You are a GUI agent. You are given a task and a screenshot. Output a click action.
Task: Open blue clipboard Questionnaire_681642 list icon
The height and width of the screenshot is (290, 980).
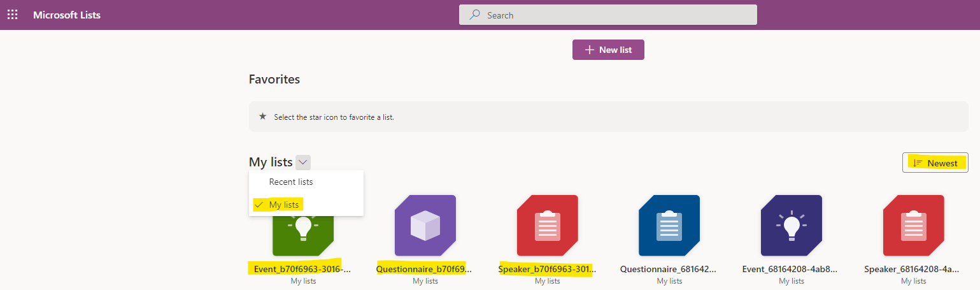[669, 226]
